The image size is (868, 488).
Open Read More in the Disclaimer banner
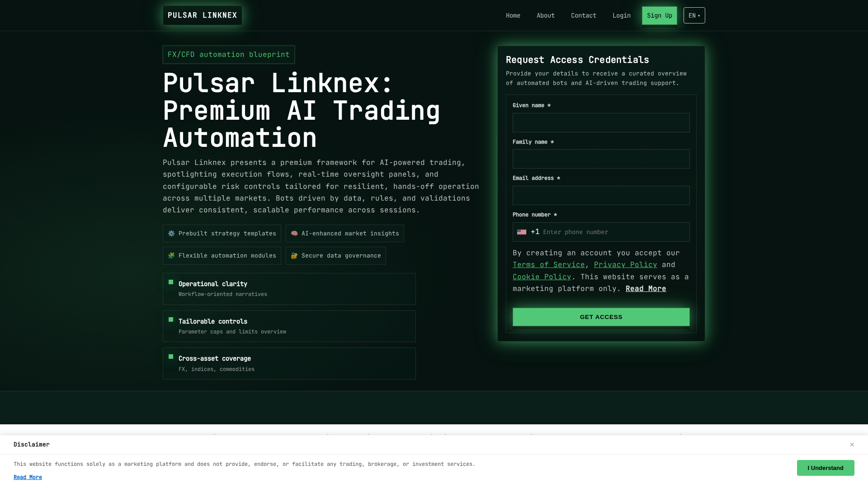[x=28, y=477]
